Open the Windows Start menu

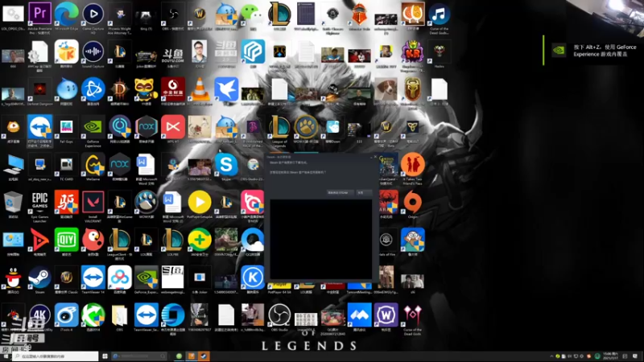[6, 356]
